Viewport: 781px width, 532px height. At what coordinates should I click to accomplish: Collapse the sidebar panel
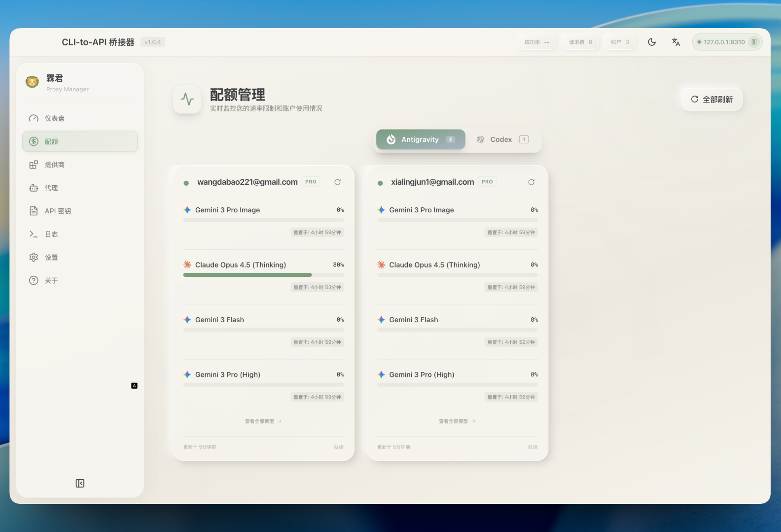[x=80, y=483]
